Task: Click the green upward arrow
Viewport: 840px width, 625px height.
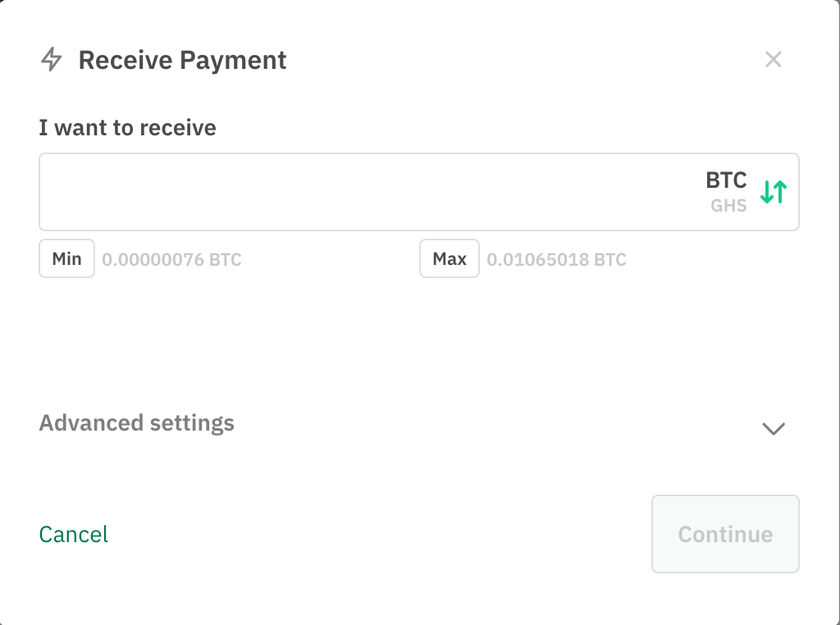Action: 781,192
